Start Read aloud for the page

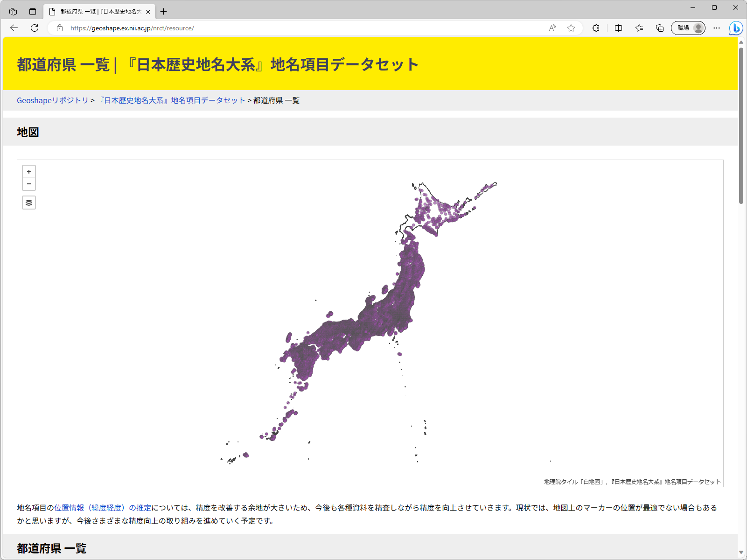tap(552, 28)
